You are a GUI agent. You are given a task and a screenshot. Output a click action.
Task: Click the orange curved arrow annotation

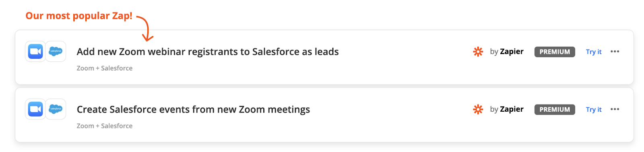(x=145, y=28)
